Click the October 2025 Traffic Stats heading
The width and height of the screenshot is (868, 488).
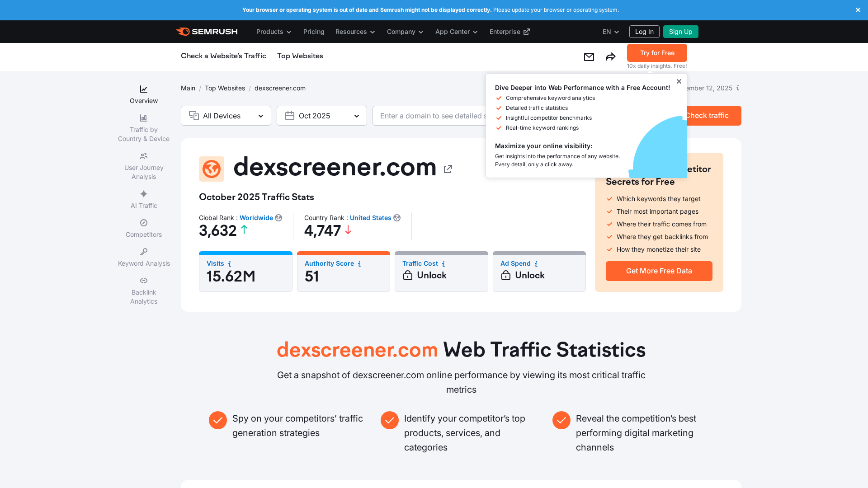[256, 197]
